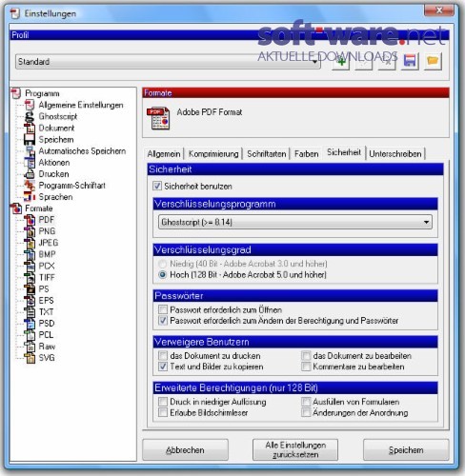Screen dimensions: 465x476
Task: Choose the Speichern floppy icon entry
Action: pos(30,140)
